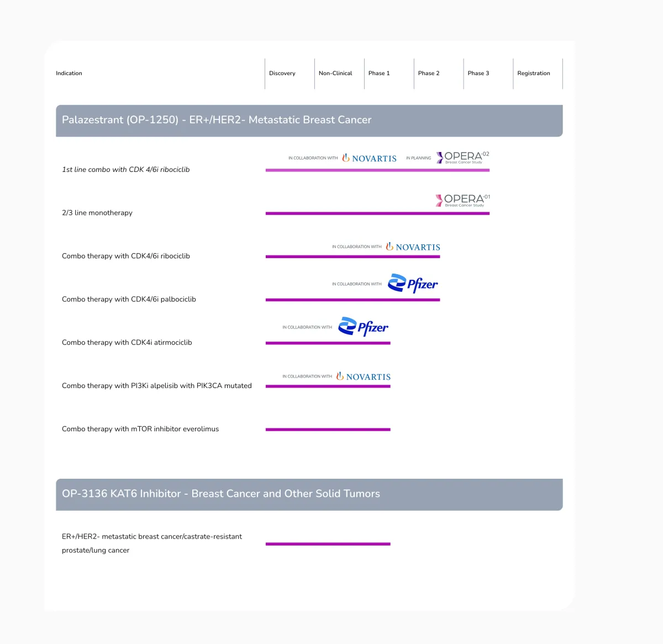Click Novartis logo in 1st line combo row
The image size is (663, 644).
[369, 158]
